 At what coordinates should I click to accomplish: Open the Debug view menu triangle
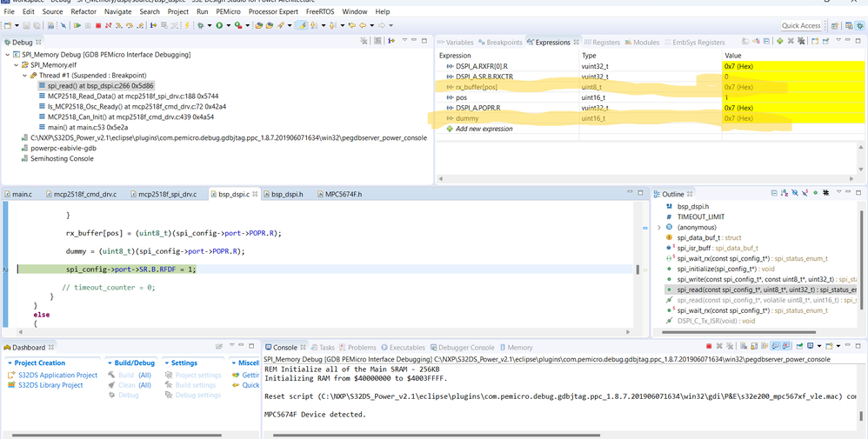(404, 40)
